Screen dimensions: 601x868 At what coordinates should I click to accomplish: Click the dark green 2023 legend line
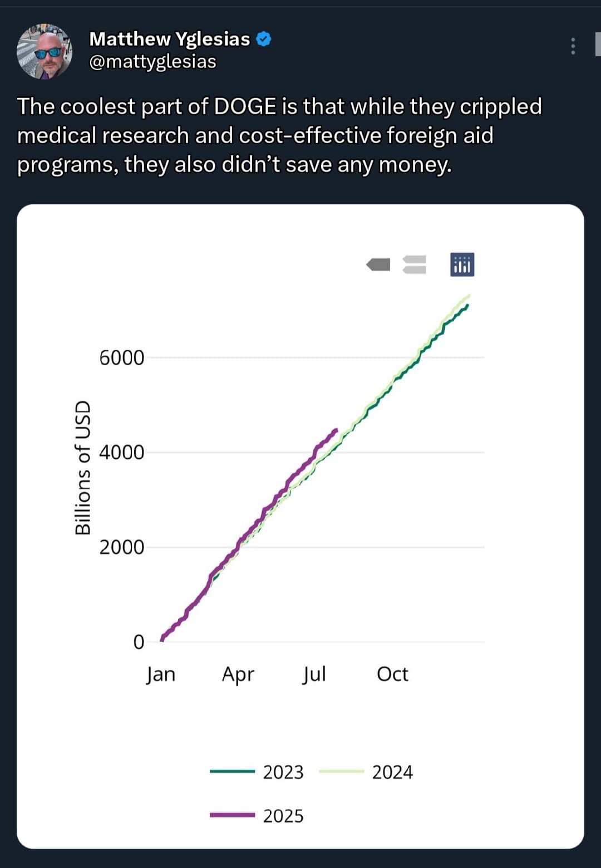(x=232, y=772)
